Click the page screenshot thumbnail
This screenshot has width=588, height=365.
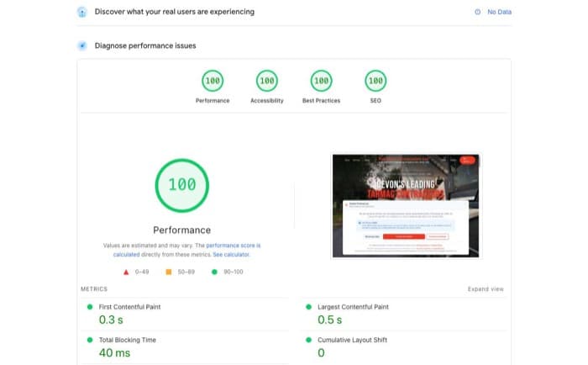(406, 206)
